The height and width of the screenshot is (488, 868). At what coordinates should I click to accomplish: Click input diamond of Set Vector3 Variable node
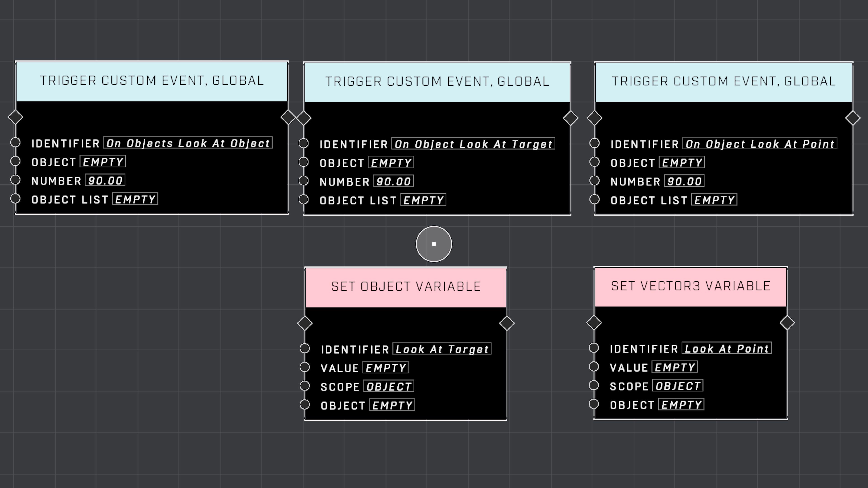point(594,323)
